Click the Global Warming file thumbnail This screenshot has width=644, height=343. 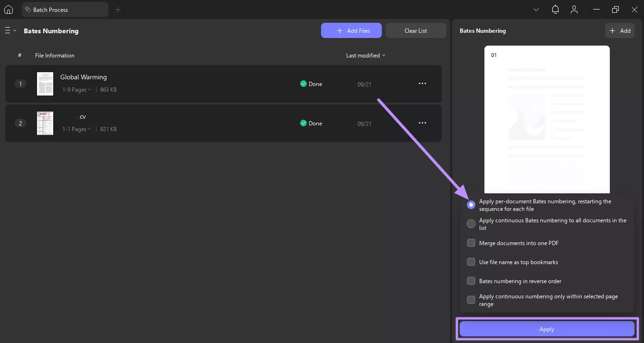(45, 84)
